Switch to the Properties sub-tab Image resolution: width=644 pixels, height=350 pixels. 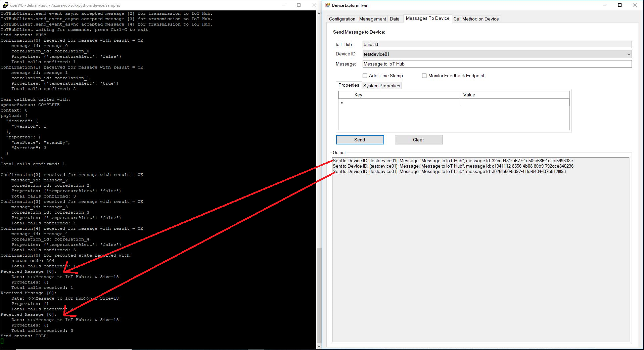349,85
